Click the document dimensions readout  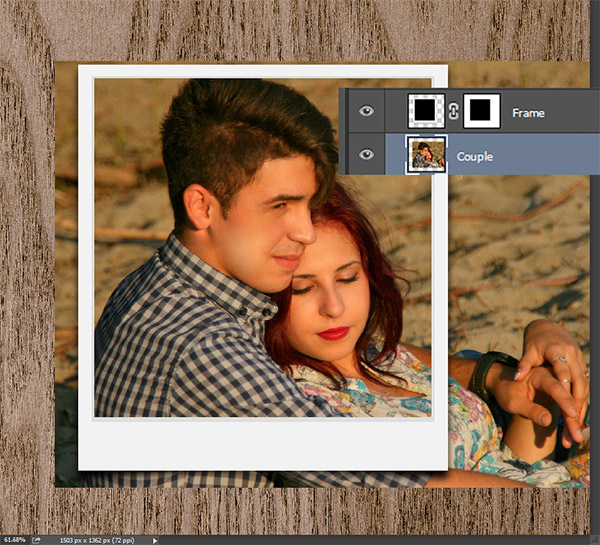click(x=94, y=539)
